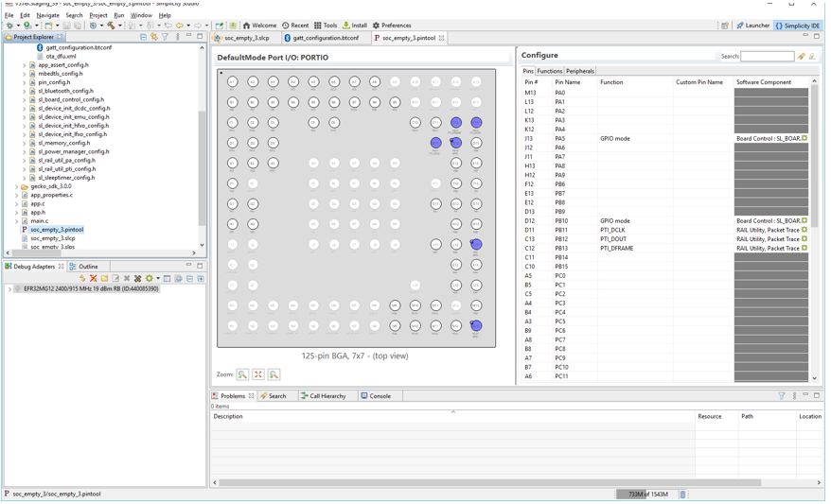The height and width of the screenshot is (504, 831).
Task: Click the Configure Search input field
Action: [767, 56]
